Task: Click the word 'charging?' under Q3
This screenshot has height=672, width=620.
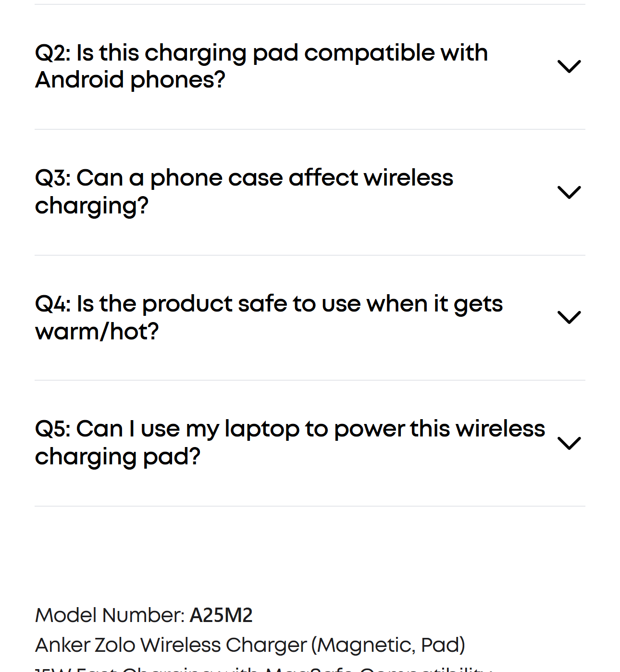Action: 92,206
